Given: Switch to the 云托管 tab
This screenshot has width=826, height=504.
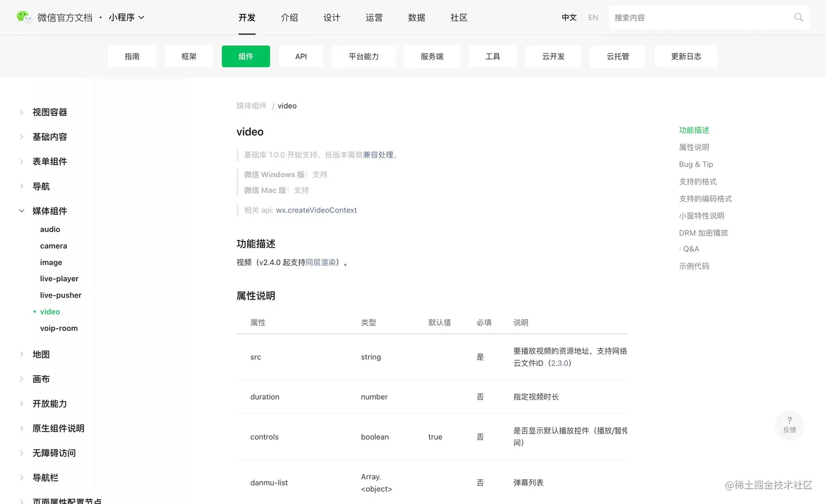Looking at the screenshot, I should click(x=618, y=56).
